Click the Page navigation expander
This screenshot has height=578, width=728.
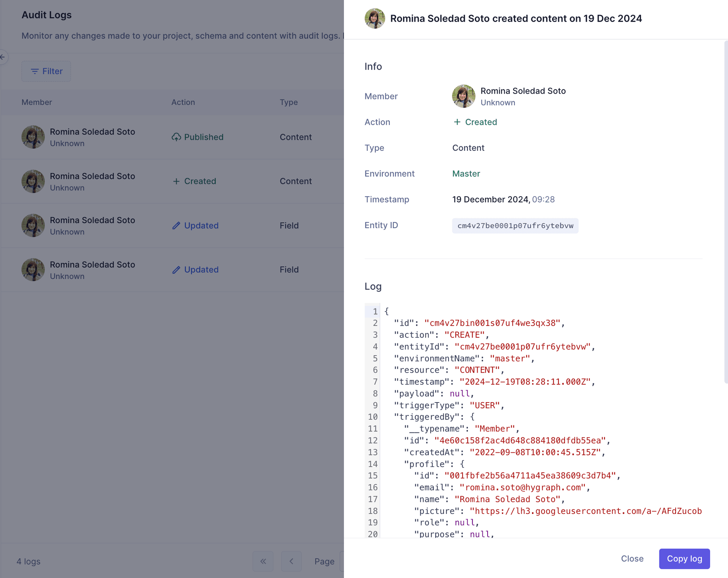click(342, 561)
